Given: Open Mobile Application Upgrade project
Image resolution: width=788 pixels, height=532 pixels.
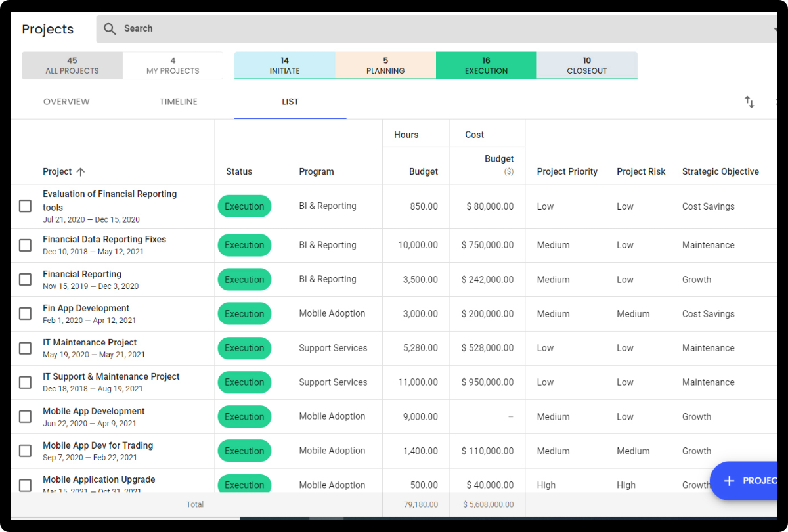Looking at the screenshot, I should [99, 479].
